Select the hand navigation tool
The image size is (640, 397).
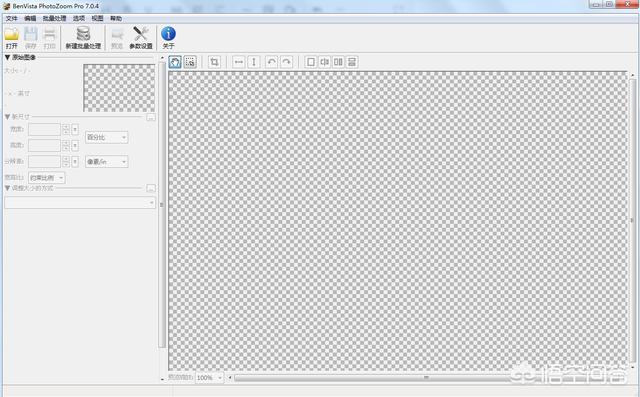click(x=175, y=62)
